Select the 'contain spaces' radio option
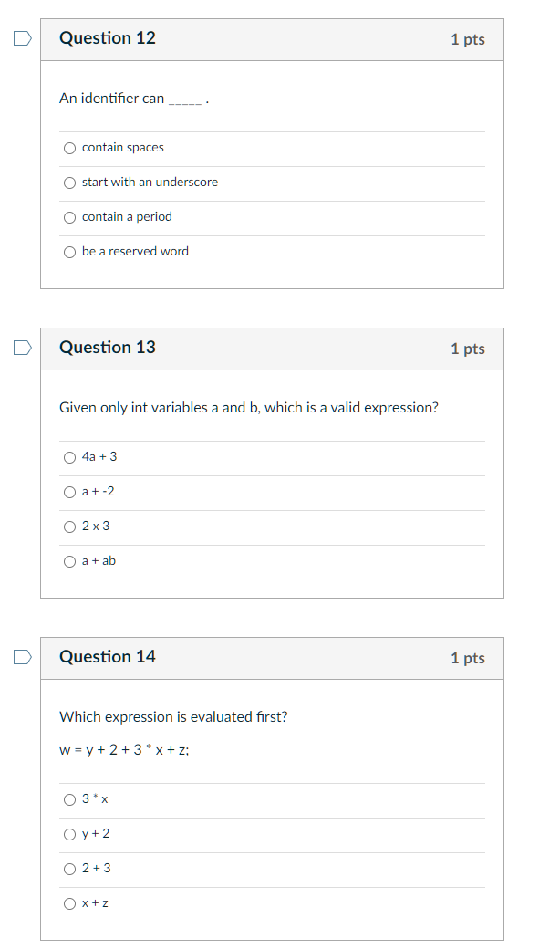Screen dimensions: 560x949 (70, 148)
